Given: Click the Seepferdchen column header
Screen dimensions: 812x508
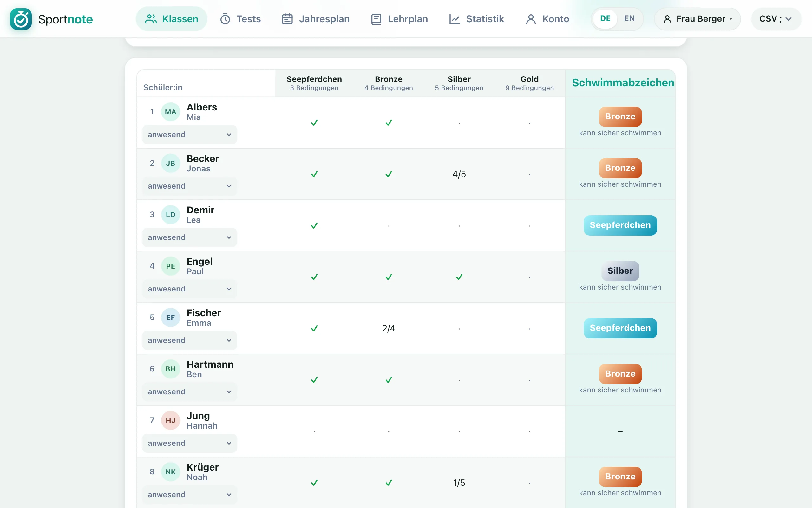Looking at the screenshot, I should tap(314, 83).
